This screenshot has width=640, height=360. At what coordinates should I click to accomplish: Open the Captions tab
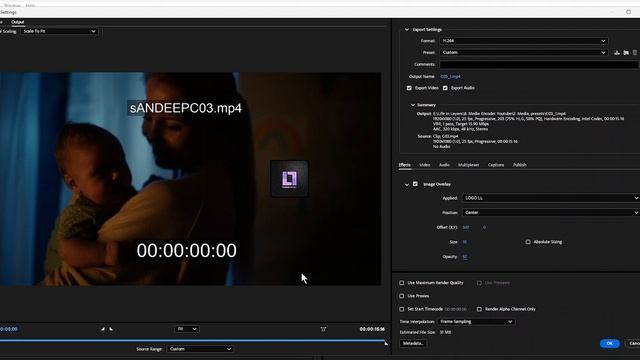pos(496,165)
